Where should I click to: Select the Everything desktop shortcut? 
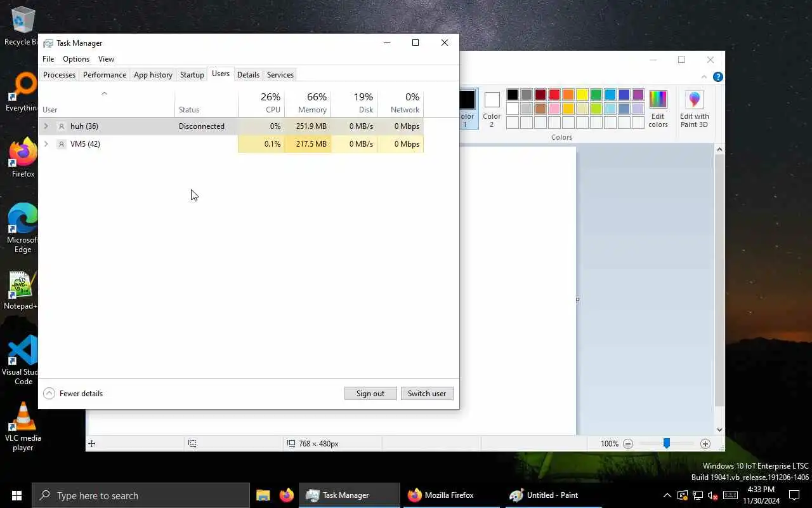click(23, 92)
